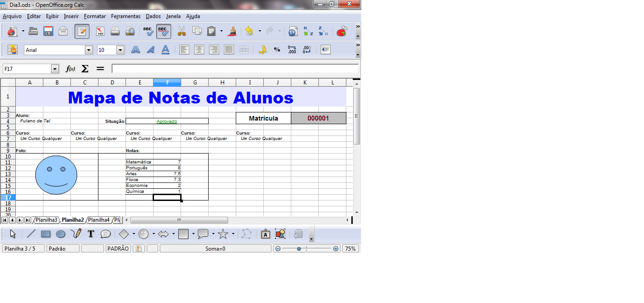Click the Aprovado link cell
The width and height of the screenshot is (644, 303).
click(167, 121)
